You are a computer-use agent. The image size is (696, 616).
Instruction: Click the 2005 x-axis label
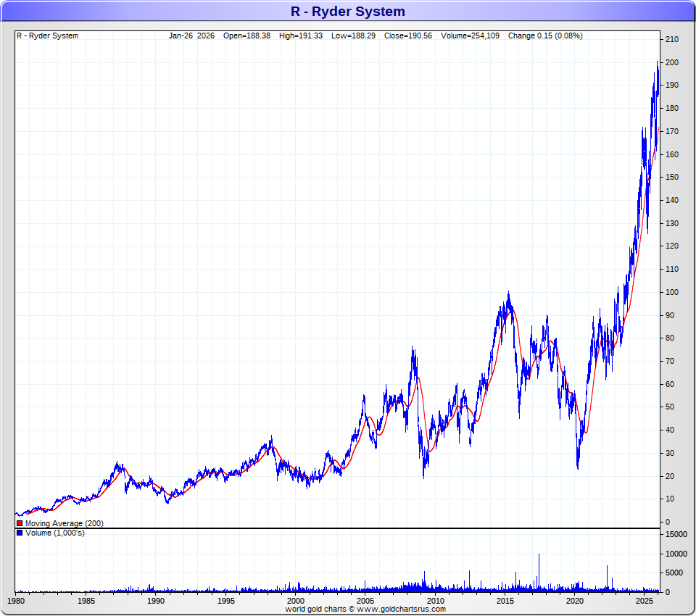365,601
